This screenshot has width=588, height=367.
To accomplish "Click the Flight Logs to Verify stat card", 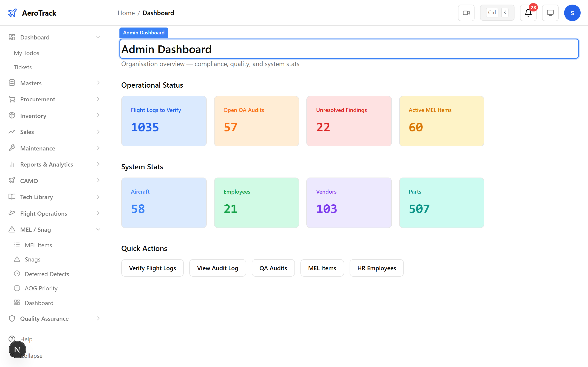I will tap(164, 121).
